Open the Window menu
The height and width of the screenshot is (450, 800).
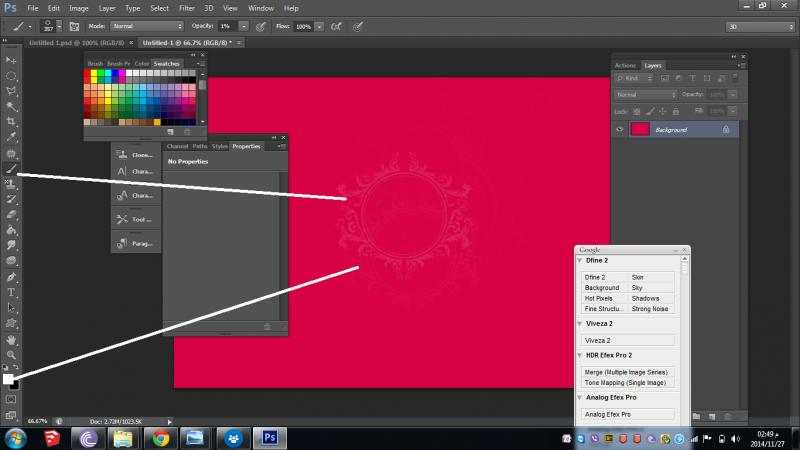pos(261,8)
